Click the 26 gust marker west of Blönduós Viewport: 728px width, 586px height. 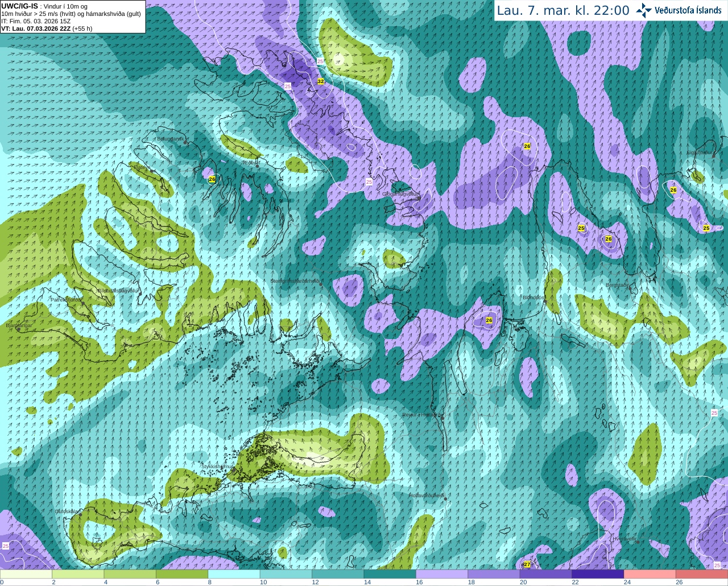click(489, 320)
